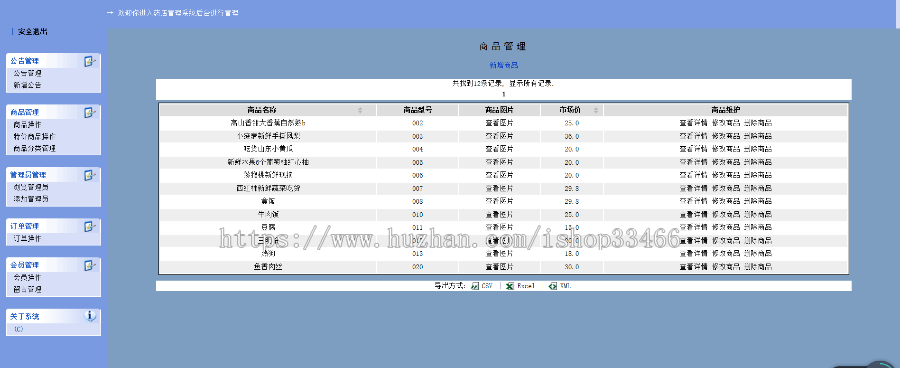Click 删除商品 for 鱼香肉丝 (020)
Screen dimensions: 900x368
(758, 267)
